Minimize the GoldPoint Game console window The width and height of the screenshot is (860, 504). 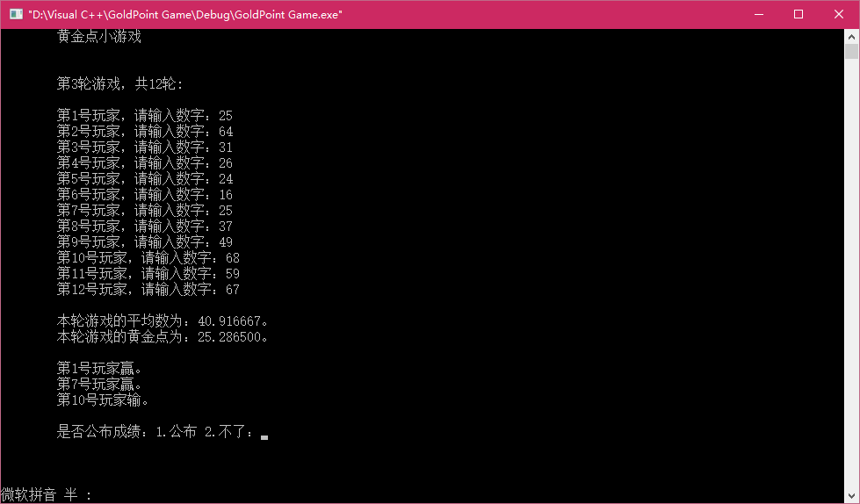759,14
